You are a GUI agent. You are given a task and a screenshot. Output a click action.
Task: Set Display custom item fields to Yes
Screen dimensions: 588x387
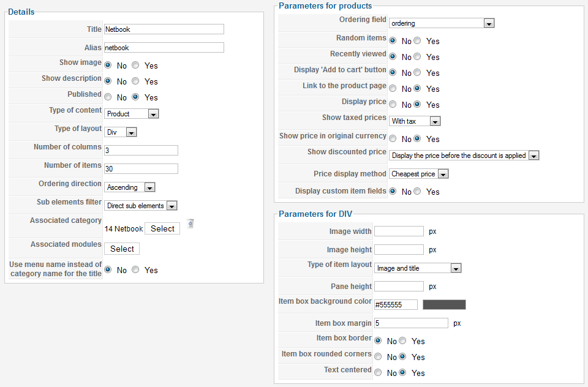417,191
